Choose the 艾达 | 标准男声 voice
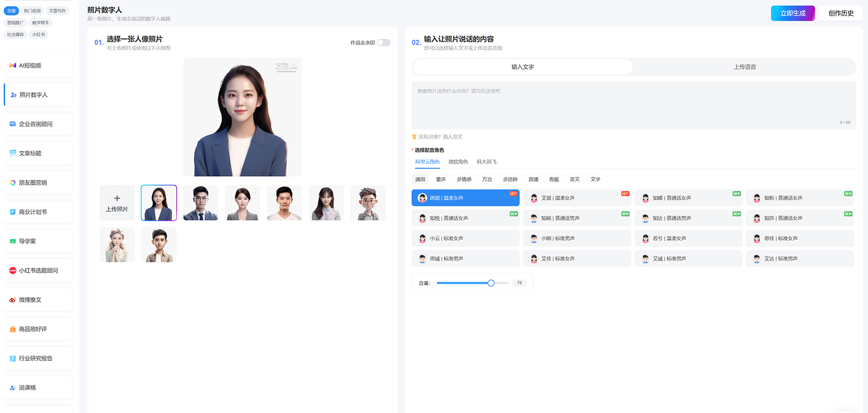This screenshot has width=868, height=413. (800, 258)
